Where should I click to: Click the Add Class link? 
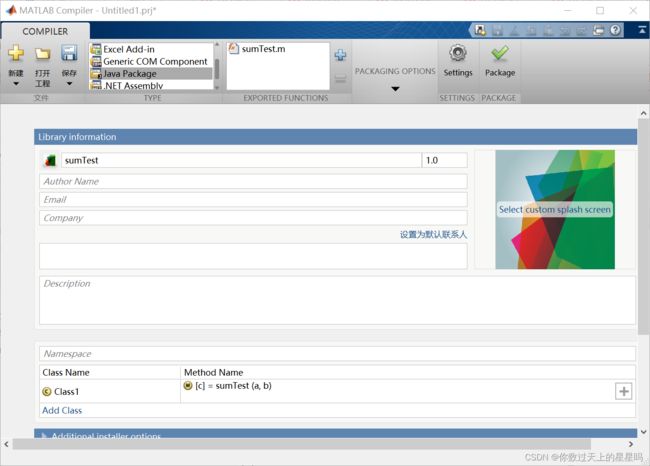(x=62, y=410)
